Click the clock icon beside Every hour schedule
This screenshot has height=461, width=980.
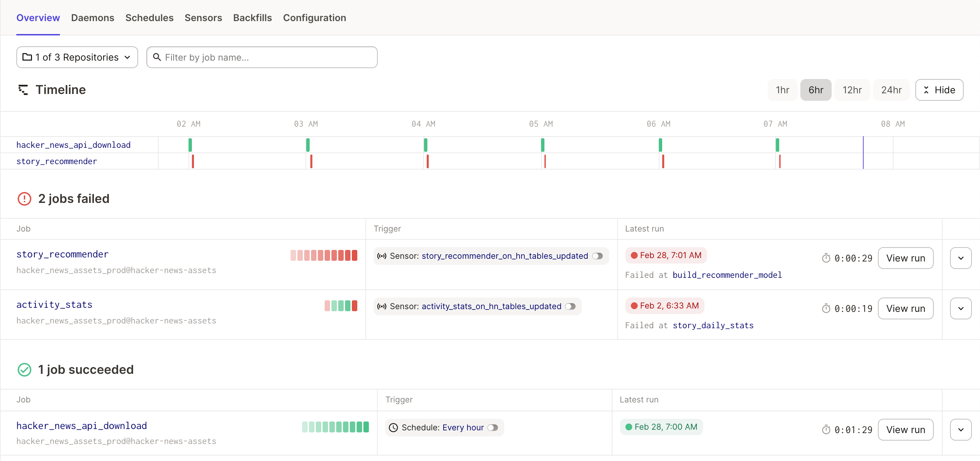click(x=393, y=428)
